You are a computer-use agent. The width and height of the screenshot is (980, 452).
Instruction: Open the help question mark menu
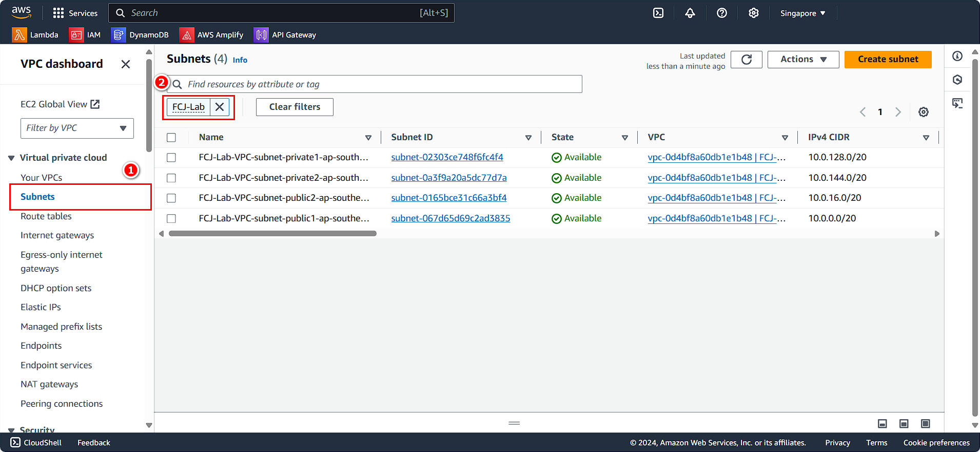coord(722,13)
